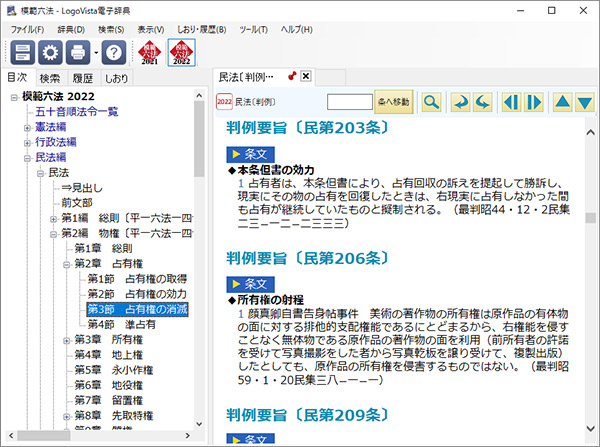Screen dimensions: 600x447
Task: Collapse the 第2編 物権 tree node
Action: (53, 234)
